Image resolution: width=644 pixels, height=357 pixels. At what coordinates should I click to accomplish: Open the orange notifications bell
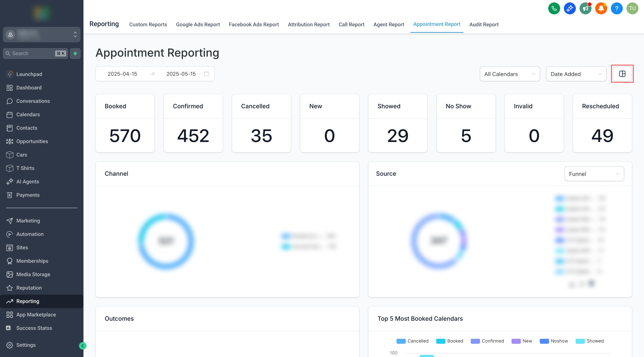coord(601,8)
